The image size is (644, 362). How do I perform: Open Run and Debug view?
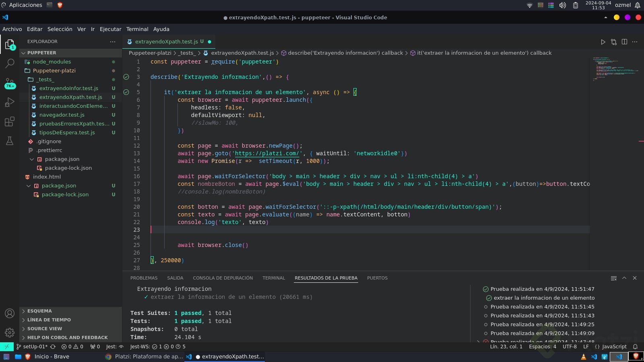point(10,102)
